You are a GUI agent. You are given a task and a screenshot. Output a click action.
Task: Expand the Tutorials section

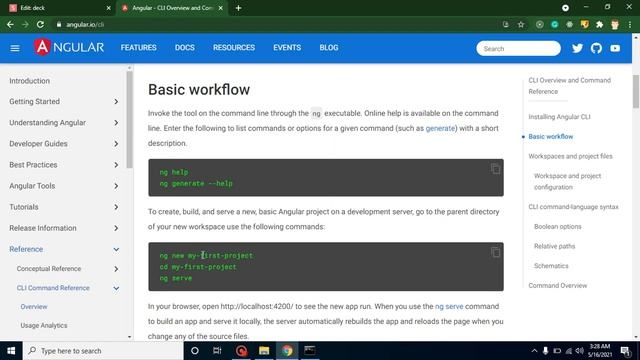[x=116, y=207]
